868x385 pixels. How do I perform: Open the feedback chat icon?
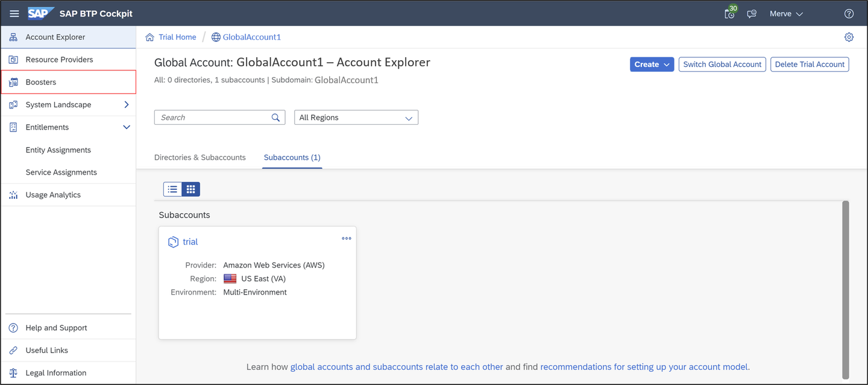[x=752, y=13]
